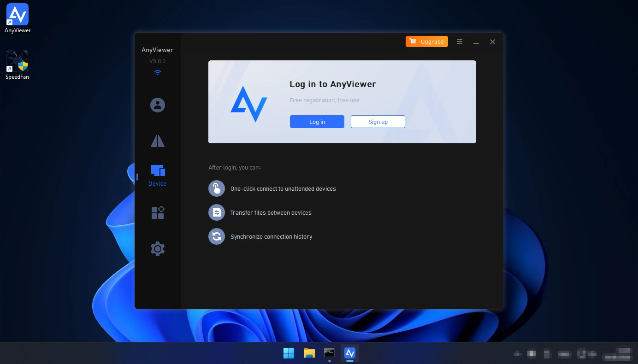Click "Synchronize connection history" text
Image resolution: width=638 pixels, height=364 pixels.
(x=272, y=237)
